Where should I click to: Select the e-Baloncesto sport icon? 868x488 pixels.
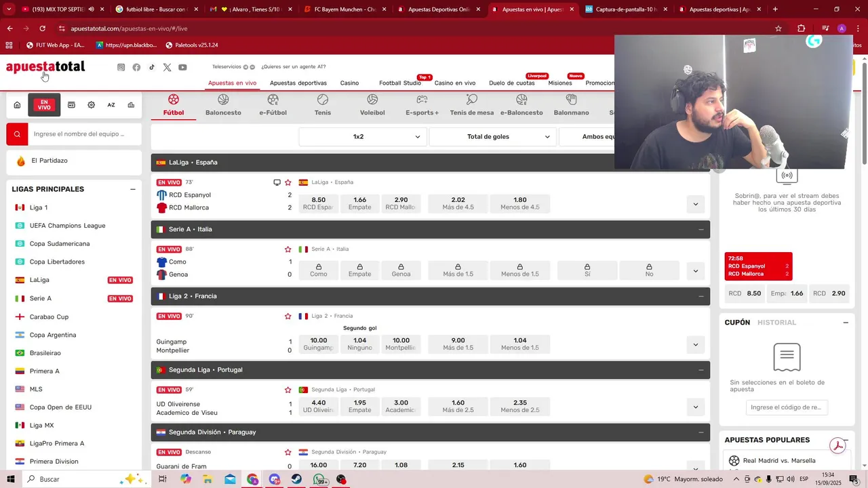[x=521, y=105]
